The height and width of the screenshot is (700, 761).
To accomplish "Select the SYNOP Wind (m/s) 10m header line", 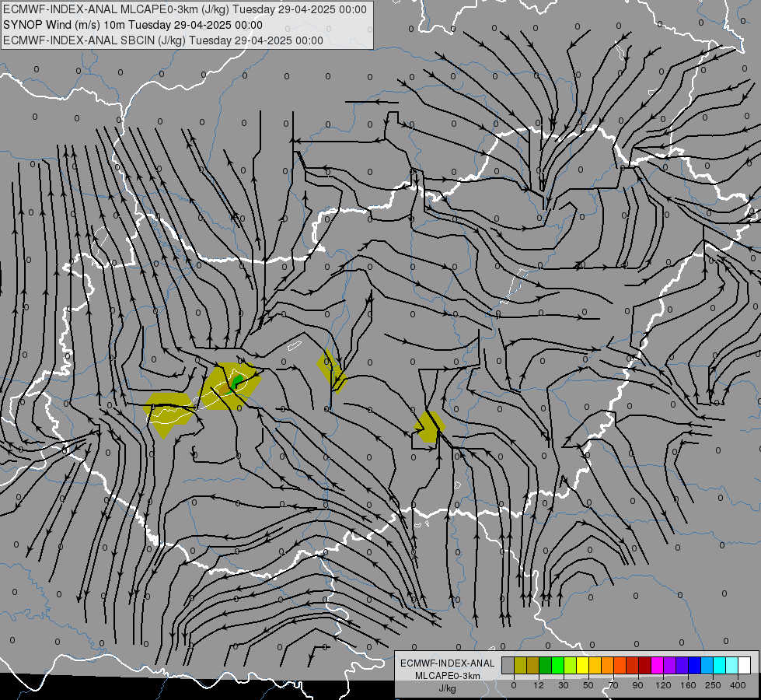I will (x=133, y=25).
